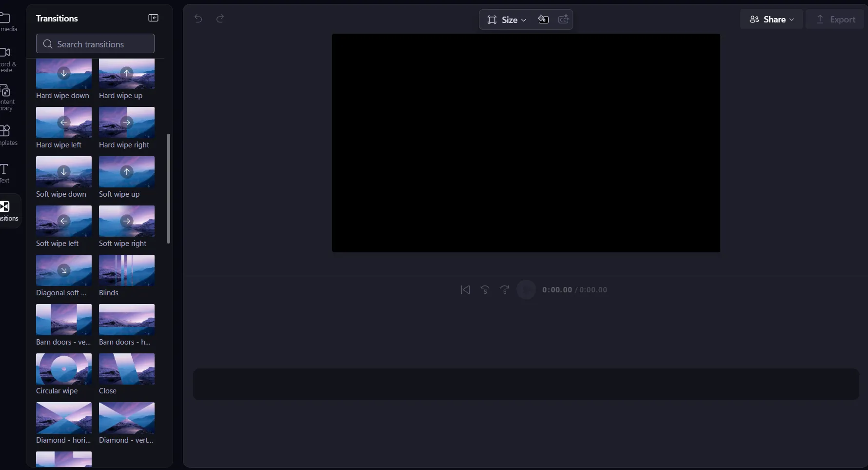
Task: Open the Text tab in sidebar
Action: pyautogui.click(x=5, y=173)
